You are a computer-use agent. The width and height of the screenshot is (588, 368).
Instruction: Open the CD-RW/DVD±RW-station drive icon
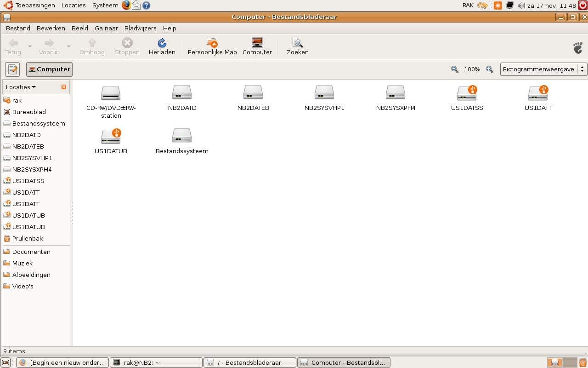(x=111, y=93)
